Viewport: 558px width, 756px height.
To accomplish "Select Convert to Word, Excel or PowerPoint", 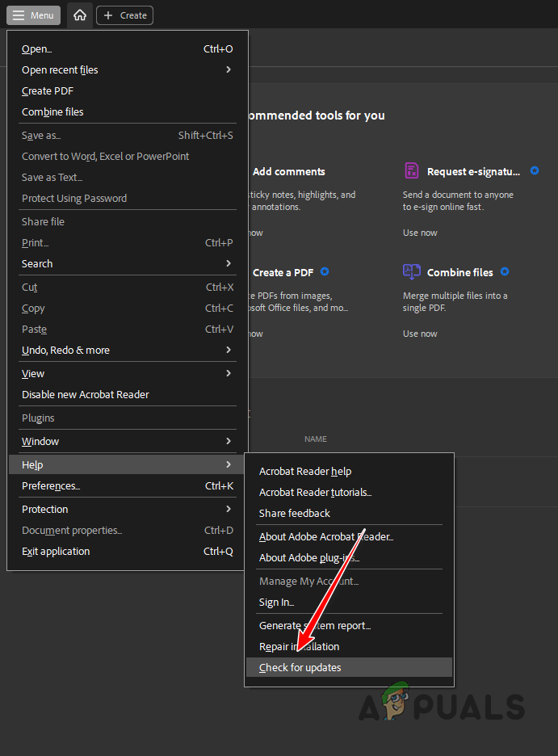I will tap(128, 156).
